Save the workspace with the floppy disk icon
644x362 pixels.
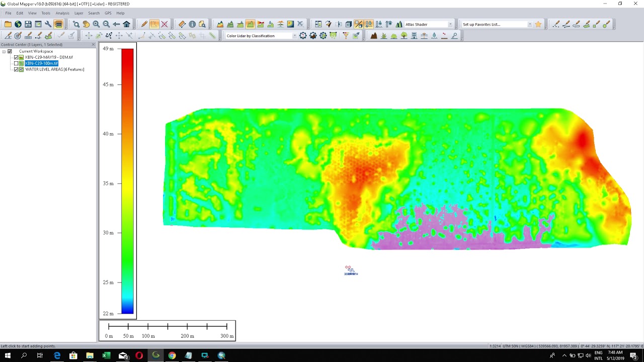[x=28, y=24]
